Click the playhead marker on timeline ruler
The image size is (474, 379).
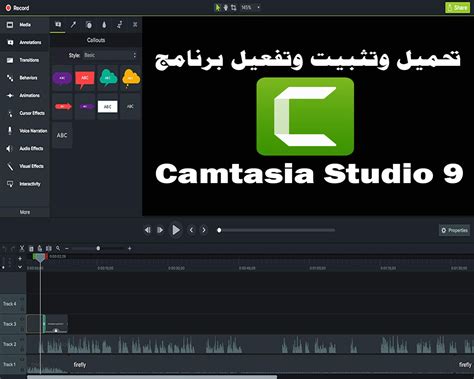[40, 257]
